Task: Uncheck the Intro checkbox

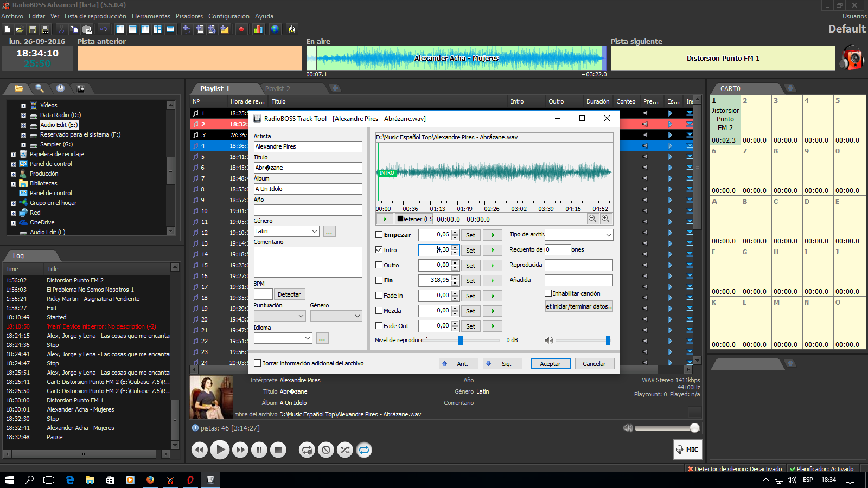Action: (379, 250)
